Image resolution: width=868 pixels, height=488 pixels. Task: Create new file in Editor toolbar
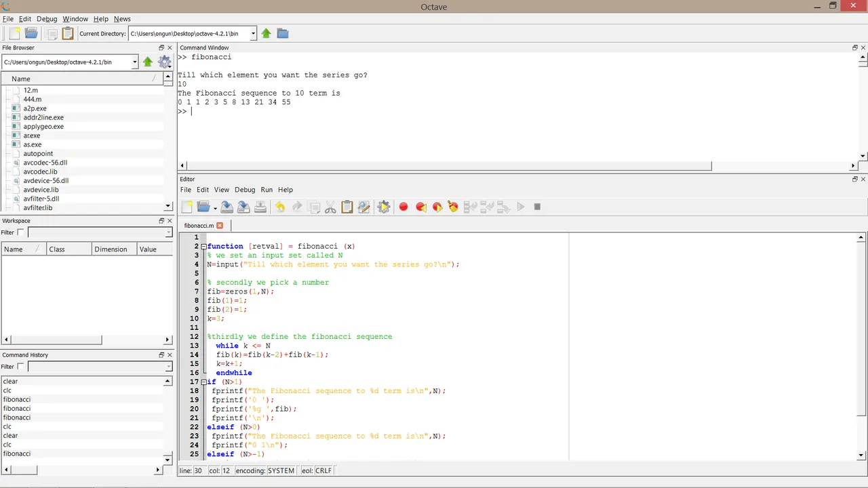point(187,207)
